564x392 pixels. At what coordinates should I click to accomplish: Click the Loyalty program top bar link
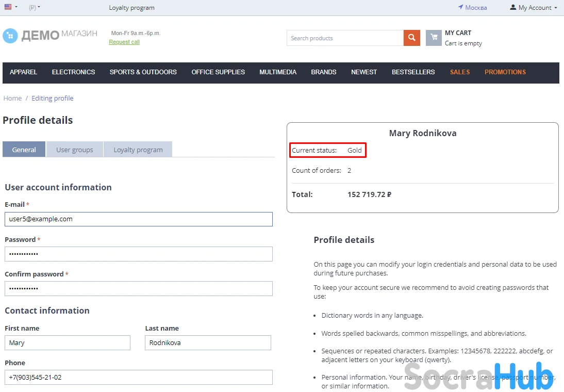(x=131, y=8)
